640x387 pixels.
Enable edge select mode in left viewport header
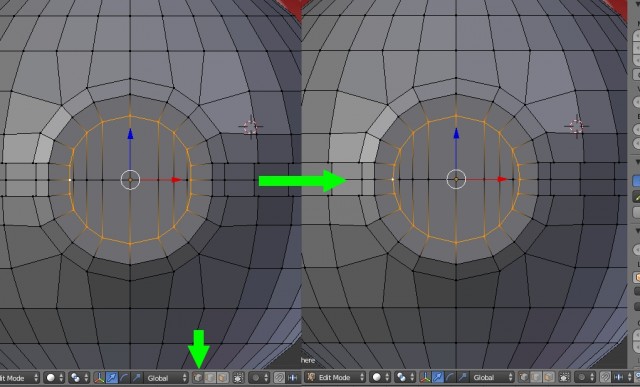tap(210, 378)
